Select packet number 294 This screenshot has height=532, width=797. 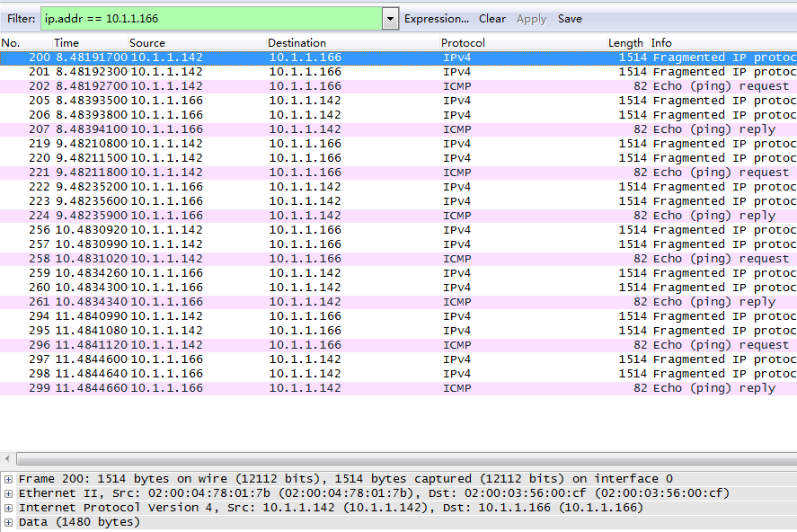pos(399,316)
